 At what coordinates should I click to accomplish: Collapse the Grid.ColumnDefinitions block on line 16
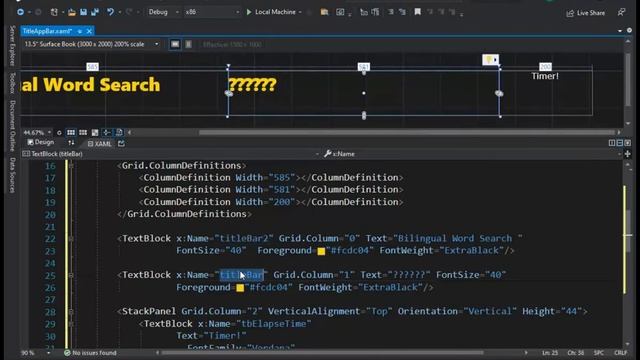(71, 166)
